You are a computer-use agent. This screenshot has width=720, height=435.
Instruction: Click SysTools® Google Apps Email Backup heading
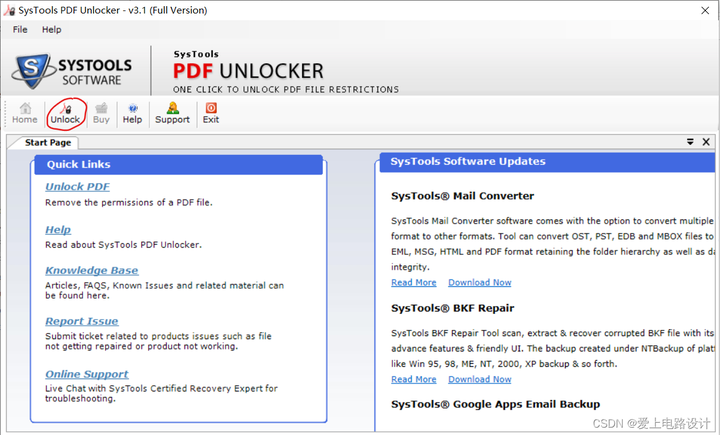[x=495, y=404]
